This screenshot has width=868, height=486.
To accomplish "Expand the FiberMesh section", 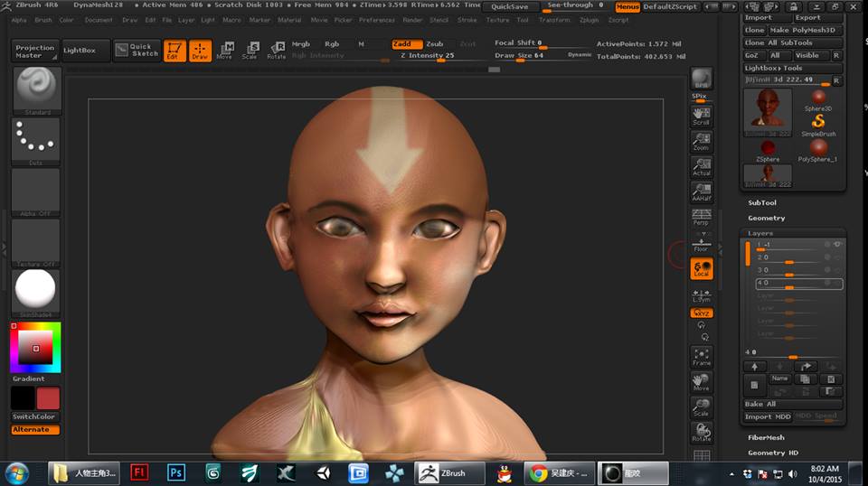I will [x=766, y=437].
